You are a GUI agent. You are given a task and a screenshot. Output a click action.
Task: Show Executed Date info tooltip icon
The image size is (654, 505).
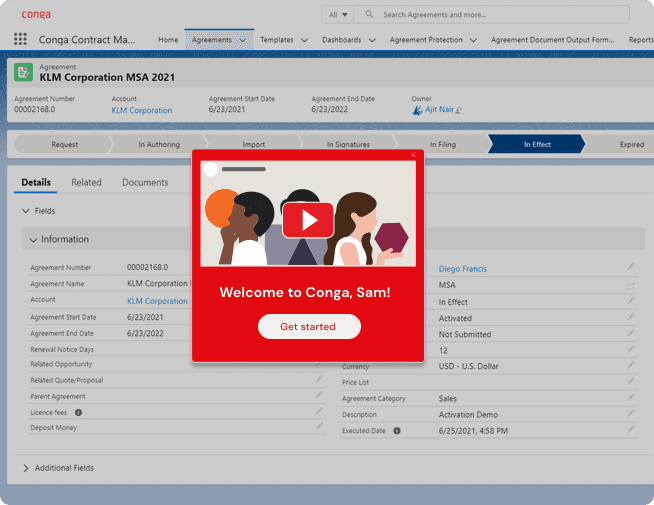point(397,431)
